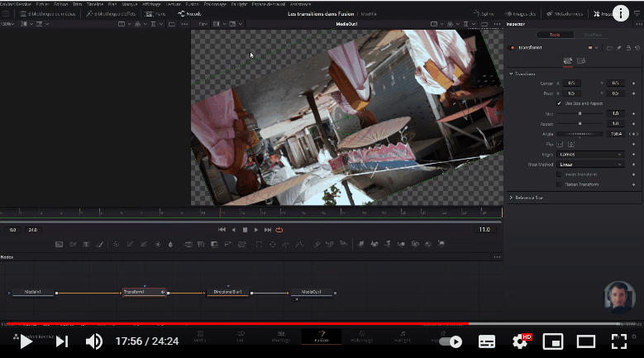Enable the miniplayer icon

[553, 341]
